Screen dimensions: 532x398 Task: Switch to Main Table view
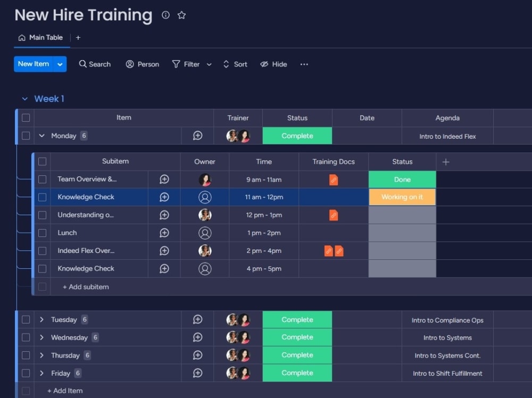coord(41,38)
